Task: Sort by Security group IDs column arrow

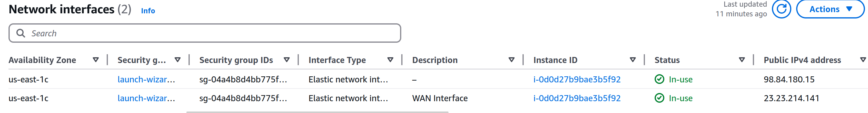Action: (287, 60)
